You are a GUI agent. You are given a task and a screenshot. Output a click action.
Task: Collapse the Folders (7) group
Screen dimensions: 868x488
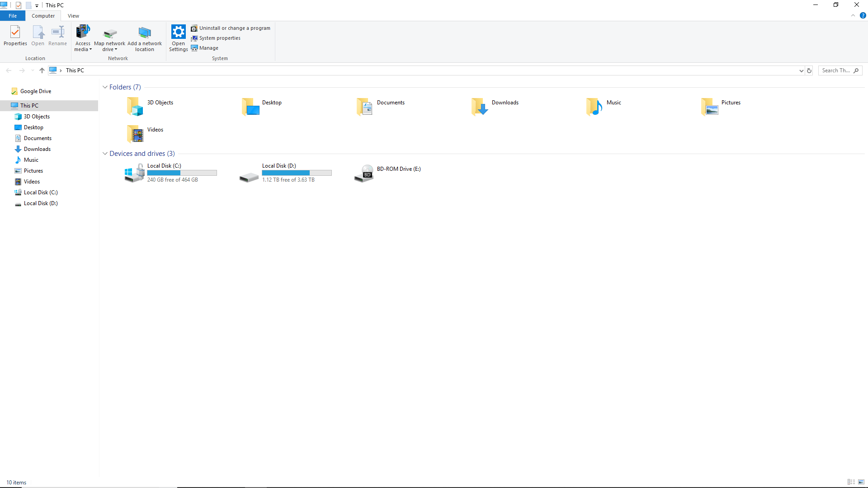click(x=105, y=87)
